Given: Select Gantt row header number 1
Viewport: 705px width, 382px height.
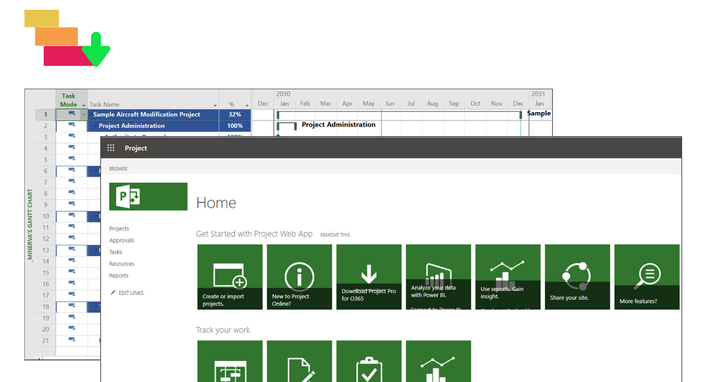Looking at the screenshot, I should click(x=45, y=115).
